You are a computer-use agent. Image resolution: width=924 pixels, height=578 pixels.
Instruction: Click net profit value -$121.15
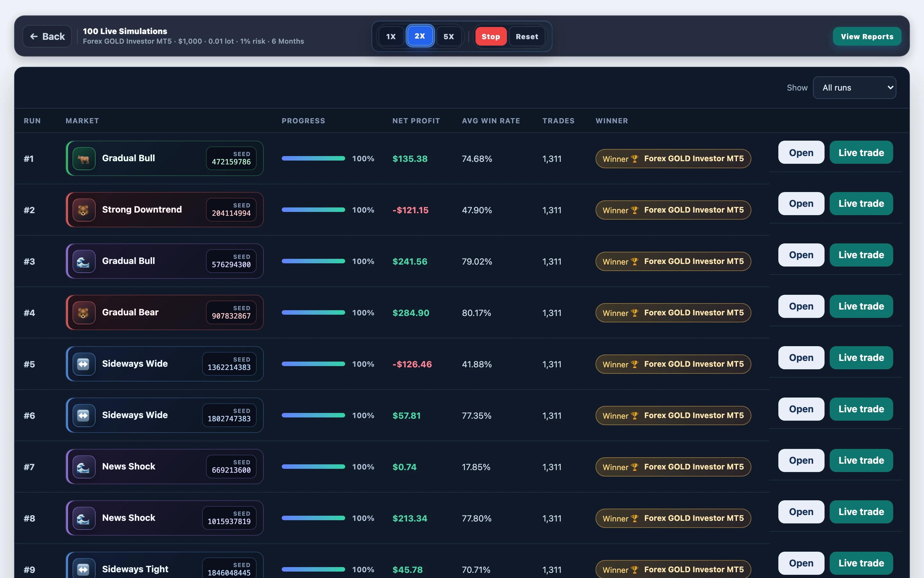pyautogui.click(x=410, y=210)
